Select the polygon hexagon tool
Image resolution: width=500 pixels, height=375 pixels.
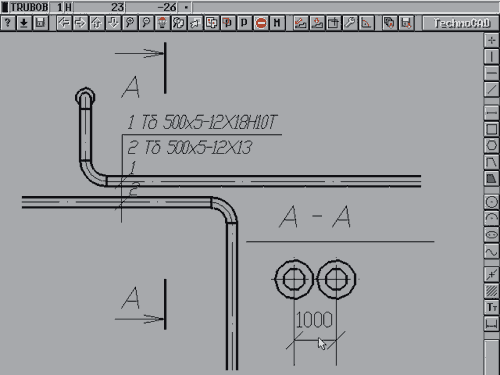pyautogui.click(x=491, y=145)
